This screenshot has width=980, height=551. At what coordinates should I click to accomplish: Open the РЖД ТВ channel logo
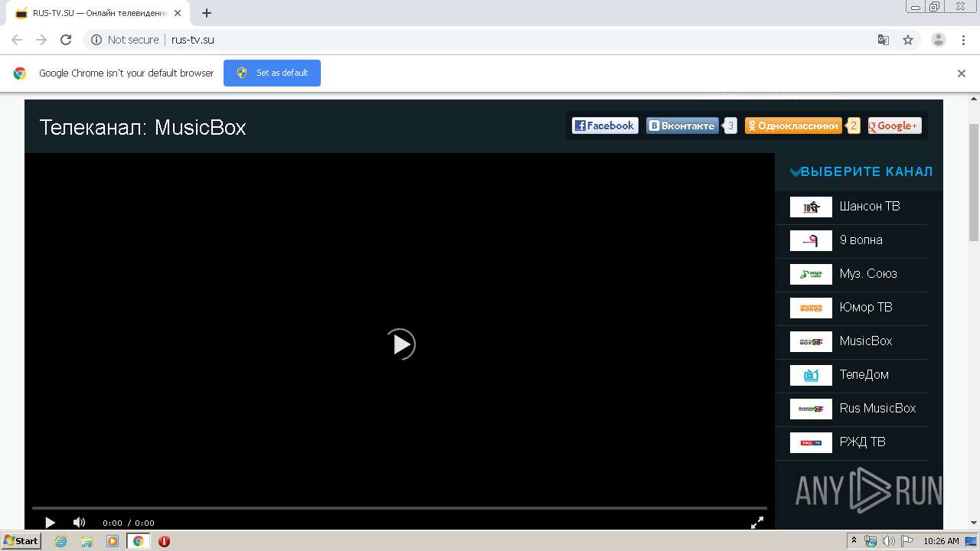811,442
